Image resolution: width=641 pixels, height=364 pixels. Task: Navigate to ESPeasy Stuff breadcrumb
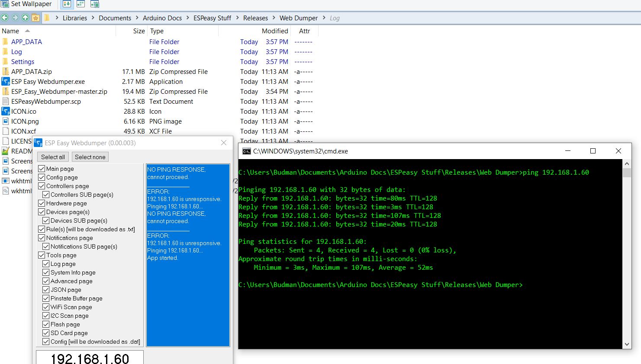click(x=213, y=18)
